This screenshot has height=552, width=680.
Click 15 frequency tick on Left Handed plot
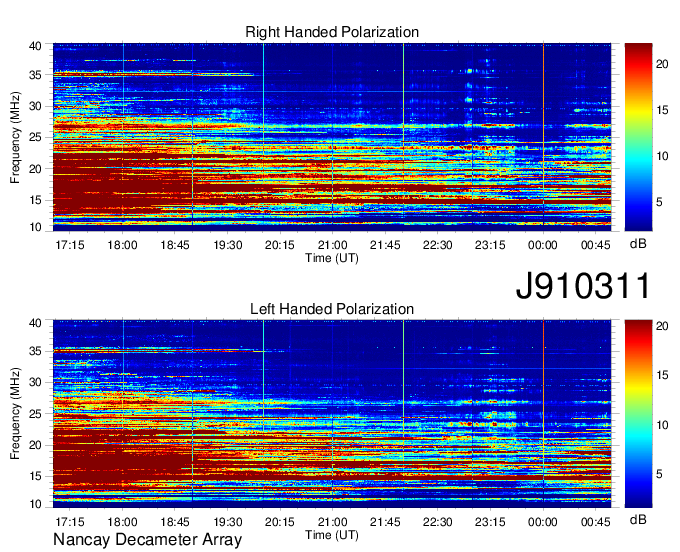pos(36,476)
